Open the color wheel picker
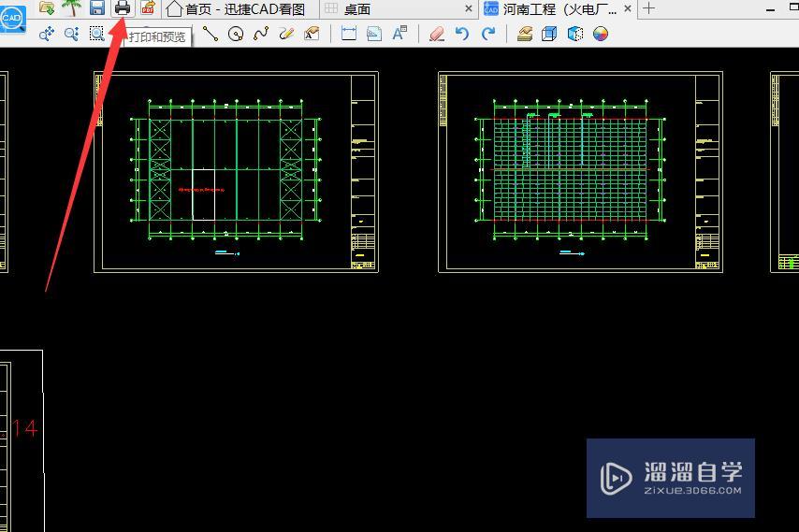Image resolution: width=799 pixels, height=532 pixels. click(601, 34)
